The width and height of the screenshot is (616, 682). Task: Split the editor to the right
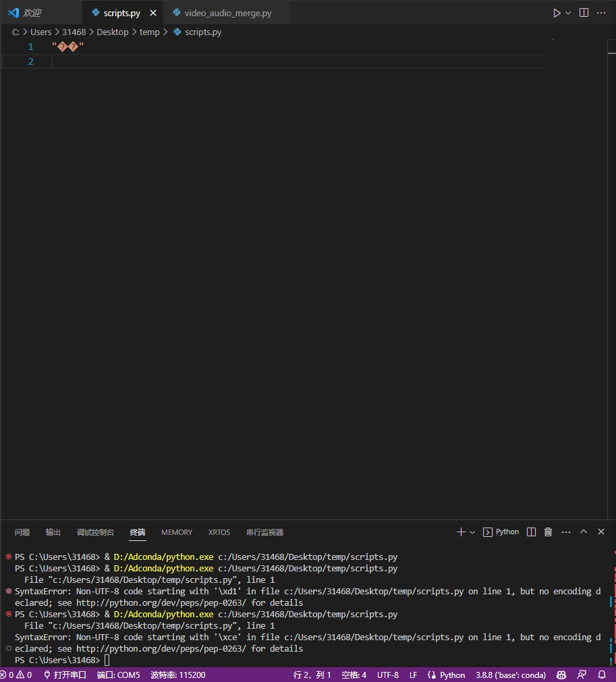point(584,13)
